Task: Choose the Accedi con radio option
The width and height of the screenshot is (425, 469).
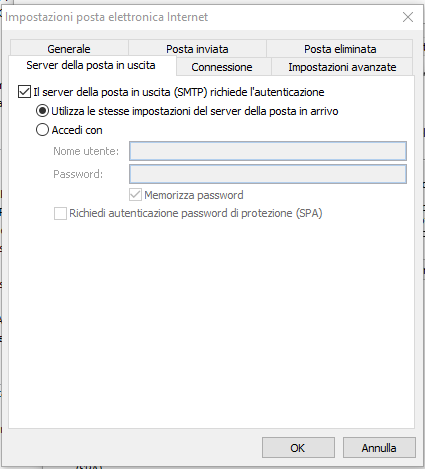Action: coord(42,130)
